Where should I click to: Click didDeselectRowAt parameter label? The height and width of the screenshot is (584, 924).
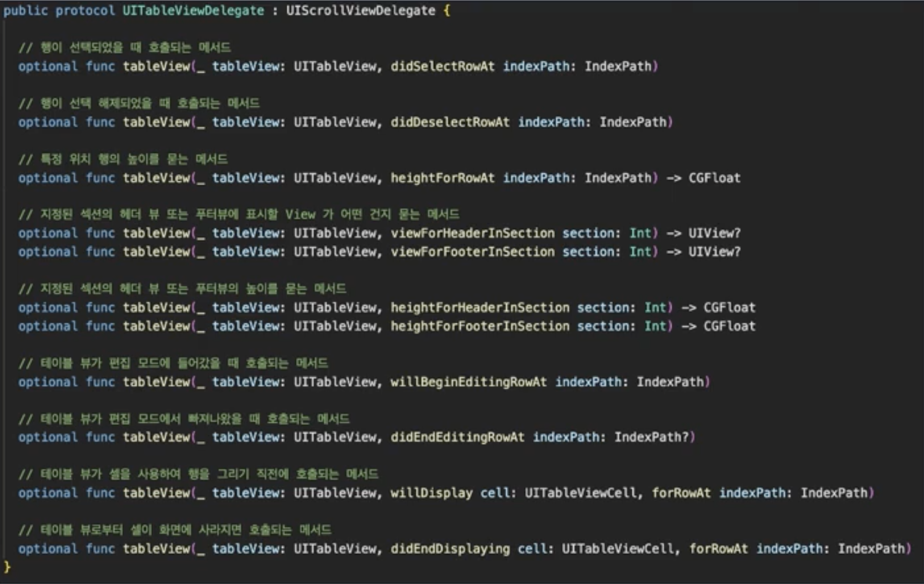click(x=450, y=122)
